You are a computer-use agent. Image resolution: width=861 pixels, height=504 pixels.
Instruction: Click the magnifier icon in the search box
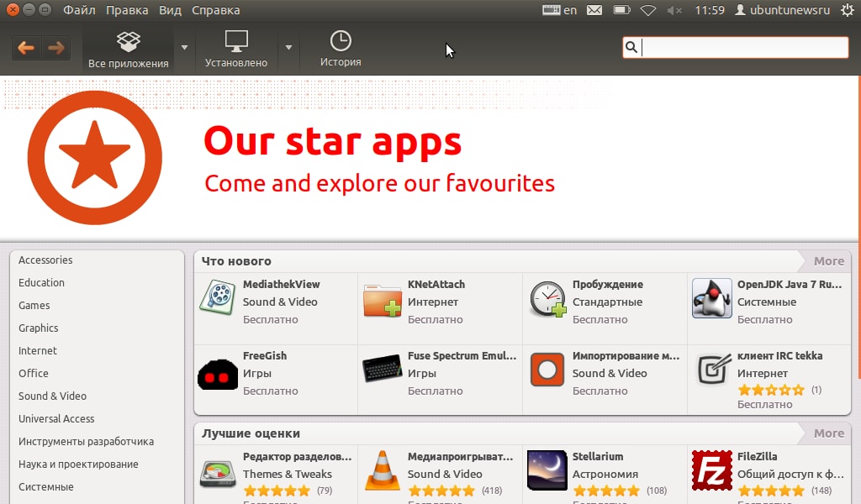coord(631,47)
